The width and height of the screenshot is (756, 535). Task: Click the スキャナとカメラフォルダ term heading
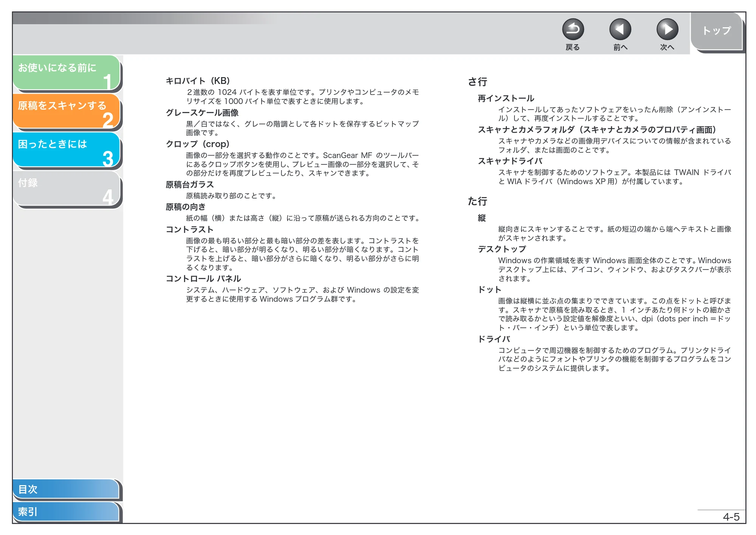[x=597, y=130]
